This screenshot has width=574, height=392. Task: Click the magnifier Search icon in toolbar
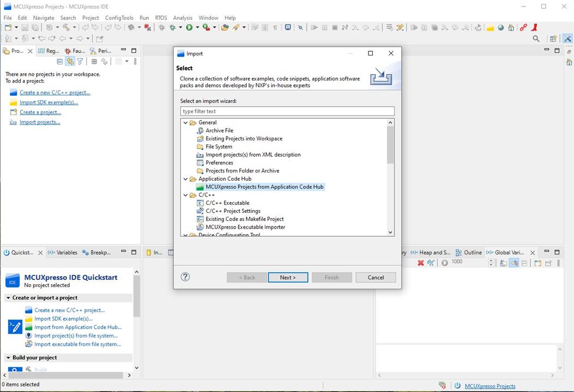point(536,39)
